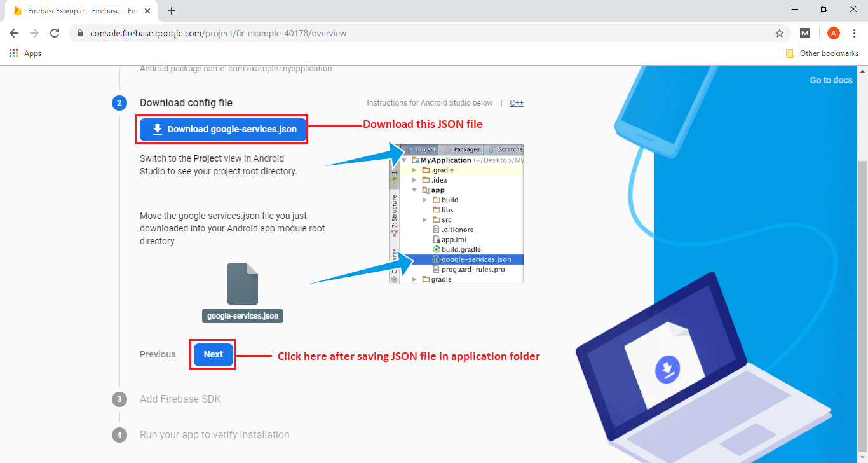Bookmark this page with star icon

(780, 33)
